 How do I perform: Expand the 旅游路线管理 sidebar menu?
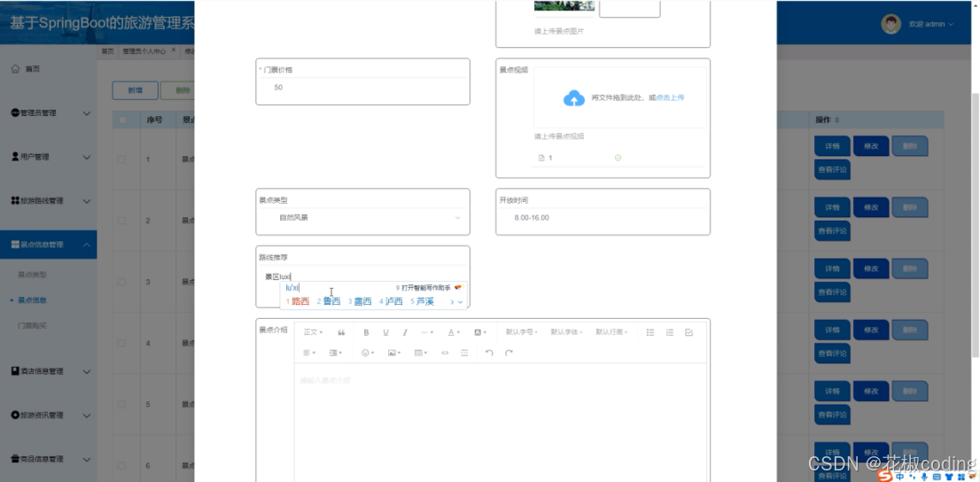48,200
